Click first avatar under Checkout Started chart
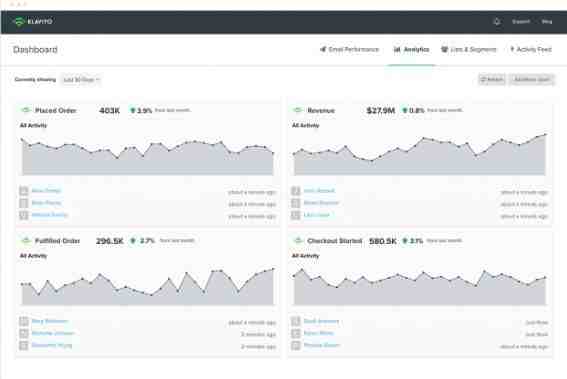567x379 pixels. pyautogui.click(x=296, y=321)
